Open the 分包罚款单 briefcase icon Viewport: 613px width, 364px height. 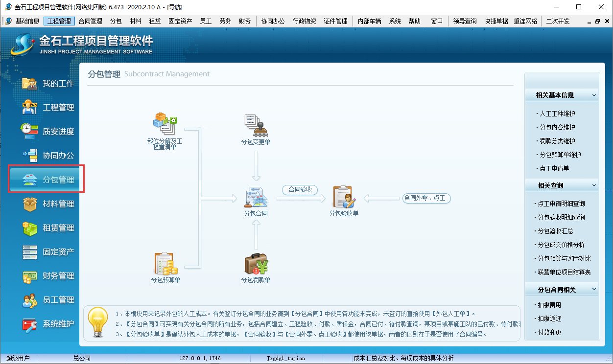(x=256, y=264)
